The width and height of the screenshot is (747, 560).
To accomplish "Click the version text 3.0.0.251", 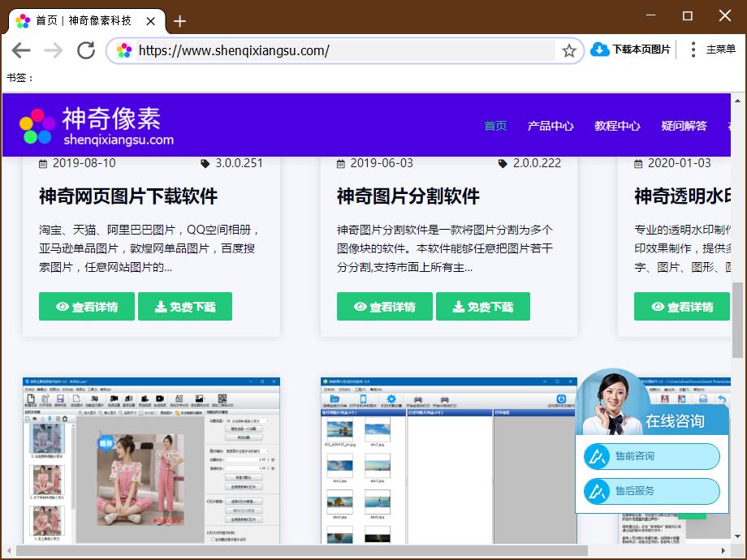I will [239, 163].
